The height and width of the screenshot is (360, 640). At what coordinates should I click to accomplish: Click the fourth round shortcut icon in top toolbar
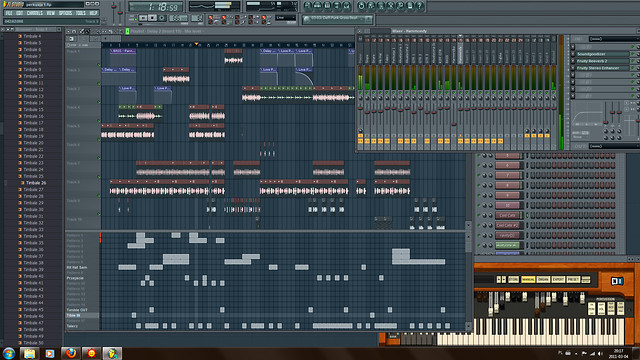click(x=337, y=6)
